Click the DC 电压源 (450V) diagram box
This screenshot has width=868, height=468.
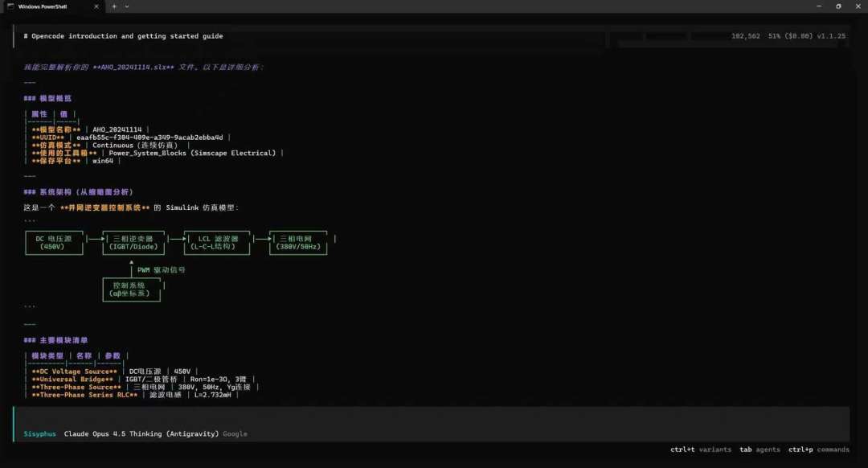pyautogui.click(x=55, y=243)
